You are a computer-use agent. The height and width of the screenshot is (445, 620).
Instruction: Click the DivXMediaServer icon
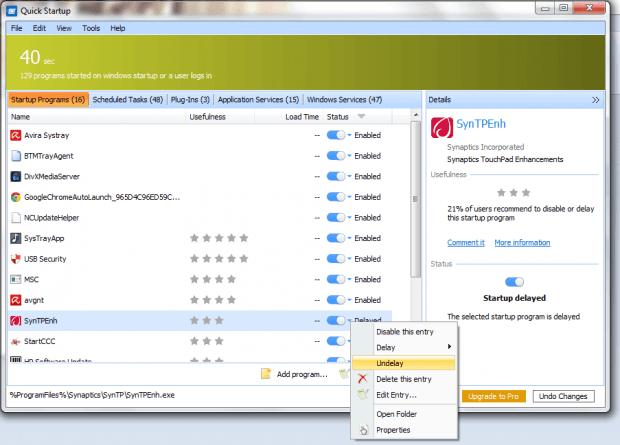(15, 176)
